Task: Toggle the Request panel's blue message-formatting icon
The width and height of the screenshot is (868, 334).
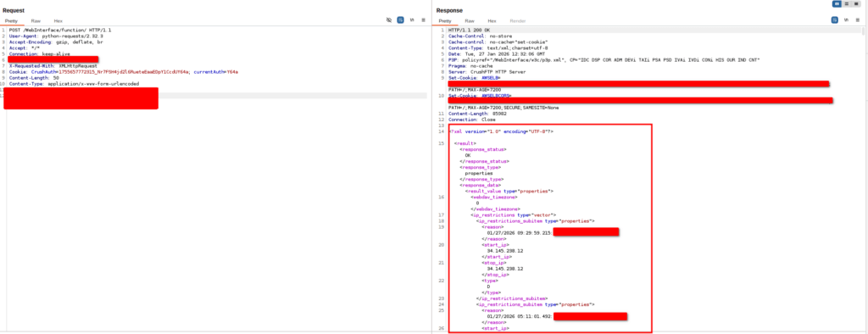Action: point(400,20)
